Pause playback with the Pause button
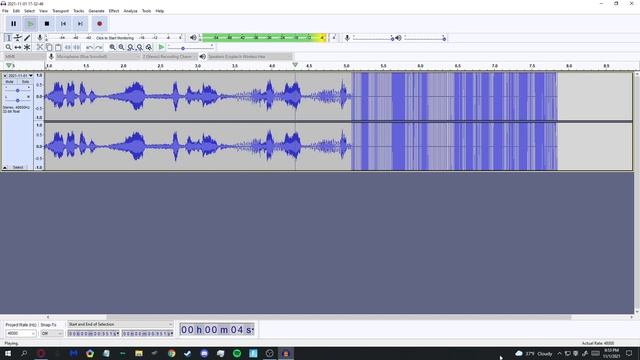Viewport: 640px width, 360px height. coord(13,24)
